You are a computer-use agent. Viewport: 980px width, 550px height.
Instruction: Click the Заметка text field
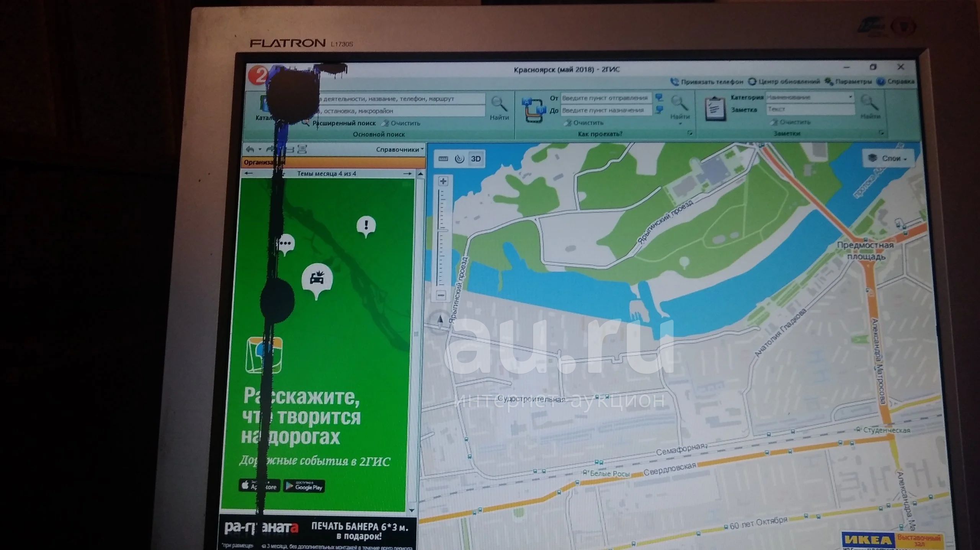pos(810,109)
